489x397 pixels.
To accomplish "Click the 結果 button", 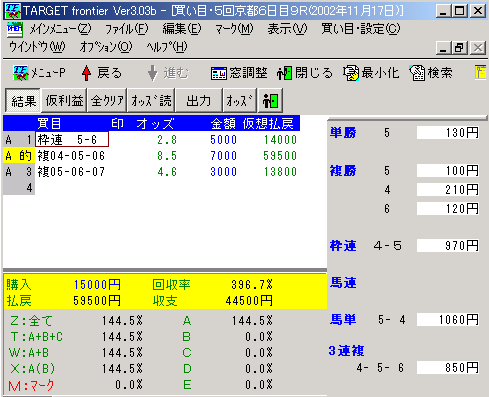I will [x=23, y=100].
